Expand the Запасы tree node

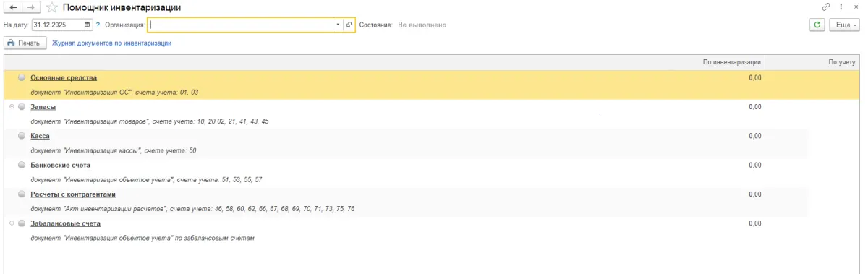coord(12,107)
